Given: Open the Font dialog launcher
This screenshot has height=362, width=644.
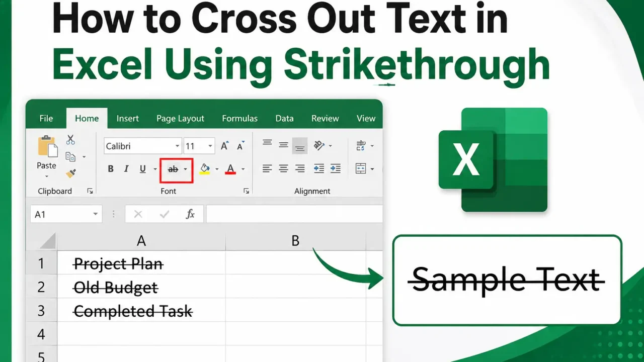Looking at the screenshot, I should click(247, 191).
